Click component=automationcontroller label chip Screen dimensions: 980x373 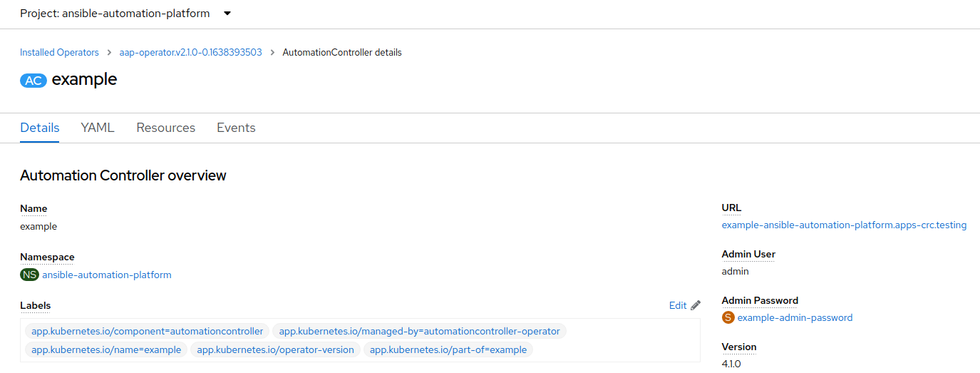click(148, 331)
